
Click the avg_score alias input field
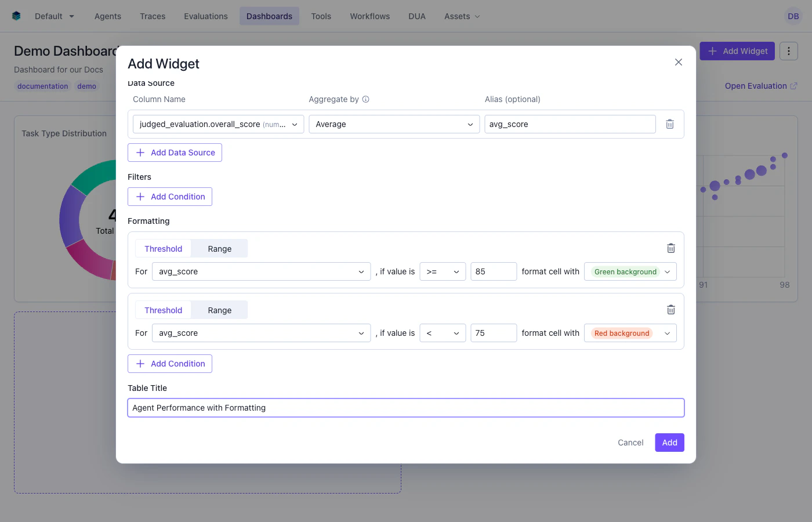(570, 124)
